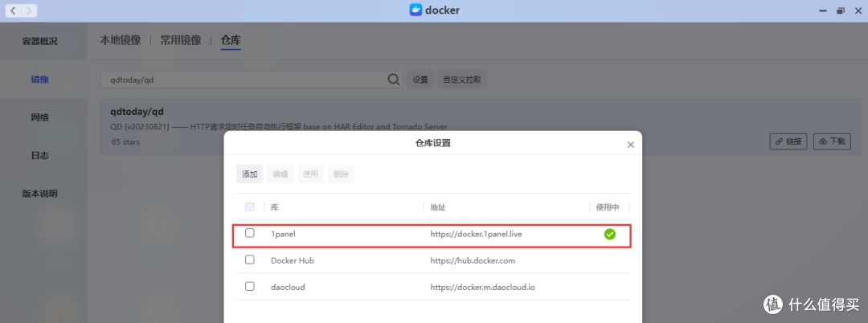Open the 容器概况 sidebar section
This screenshot has width=868, height=323.
pyautogui.click(x=40, y=42)
